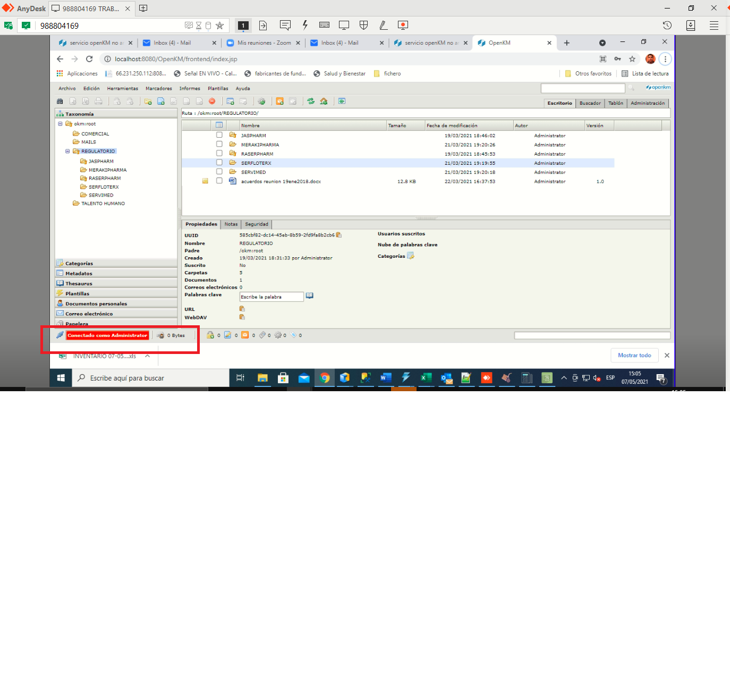Switch to the Seguridad tab
Image resolution: width=730 pixels, height=700 pixels.
click(x=257, y=224)
